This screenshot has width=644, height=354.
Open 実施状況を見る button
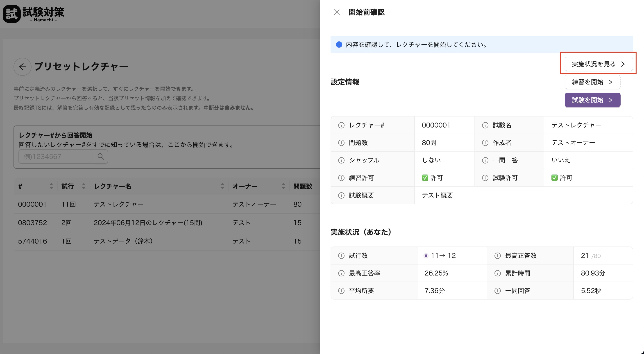[x=599, y=64]
